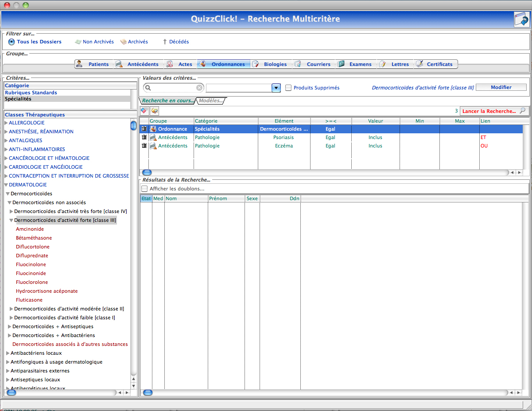
Task: Clear the search field with the X icon
Action: (x=199, y=88)
